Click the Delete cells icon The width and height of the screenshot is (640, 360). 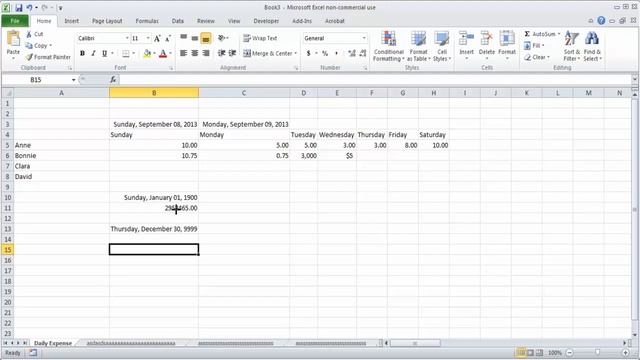[487, 39]
